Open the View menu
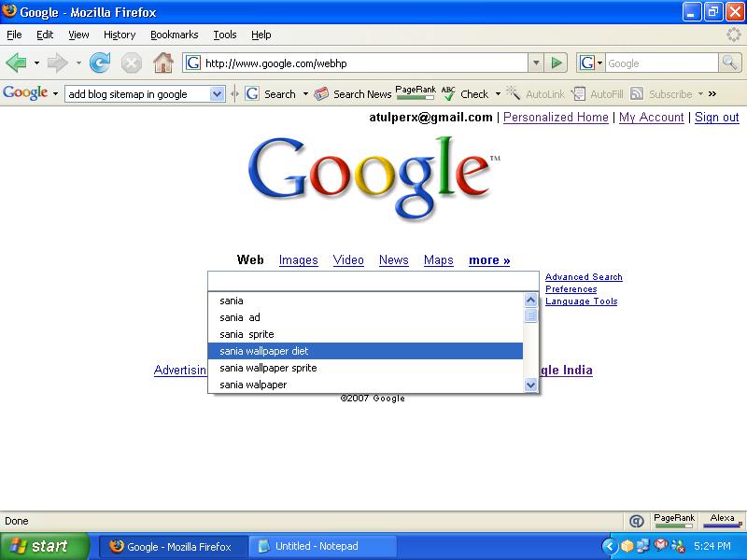The height and width of the screenshot is (560, 747). point(78,35)
